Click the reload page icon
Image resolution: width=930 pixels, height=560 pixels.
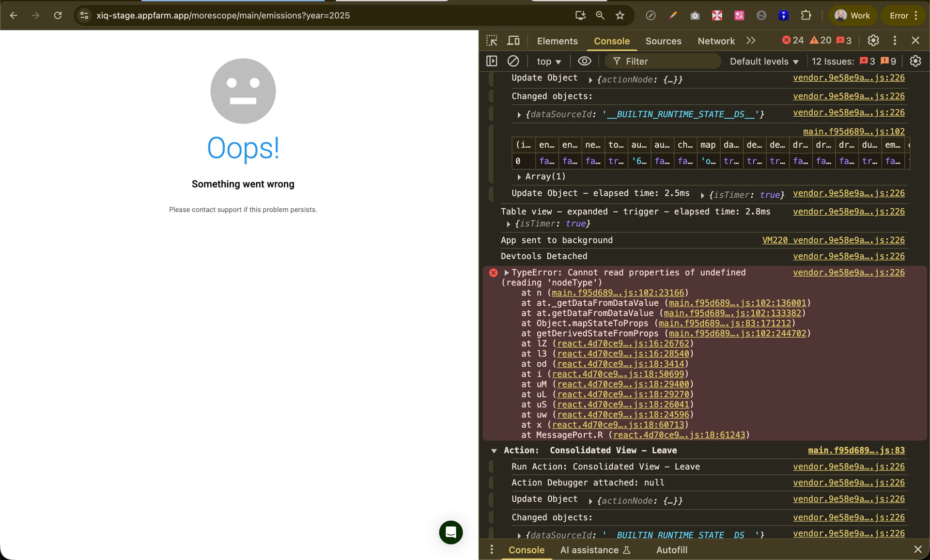tap(58, 16)
